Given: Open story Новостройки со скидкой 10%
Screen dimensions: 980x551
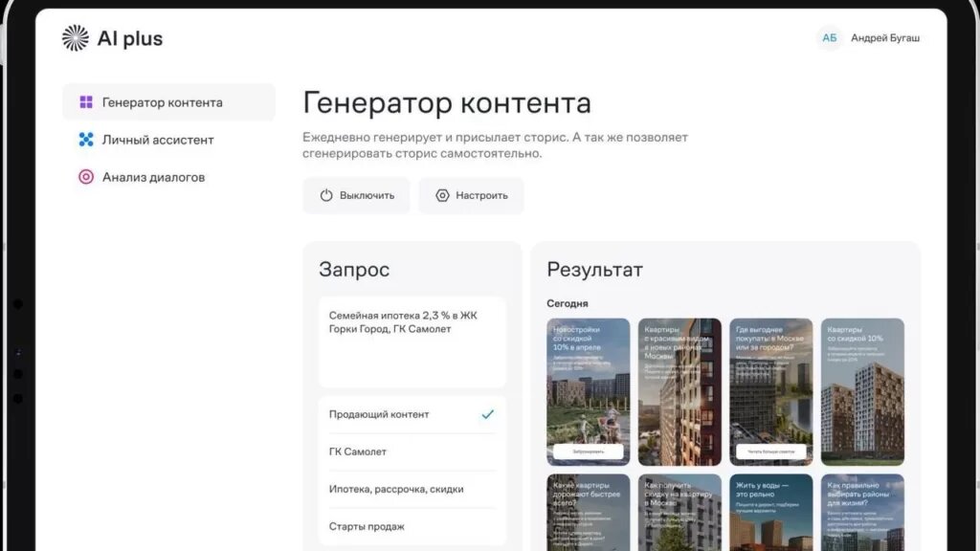Looking at the screenshot, I should (589, 391).
